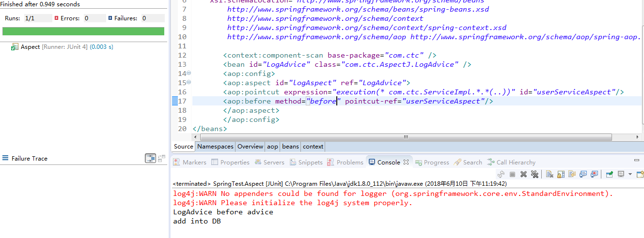Screen dimensions: 644x238
Task: Switch to the Source editor tab
Action: tap(184, 146)
